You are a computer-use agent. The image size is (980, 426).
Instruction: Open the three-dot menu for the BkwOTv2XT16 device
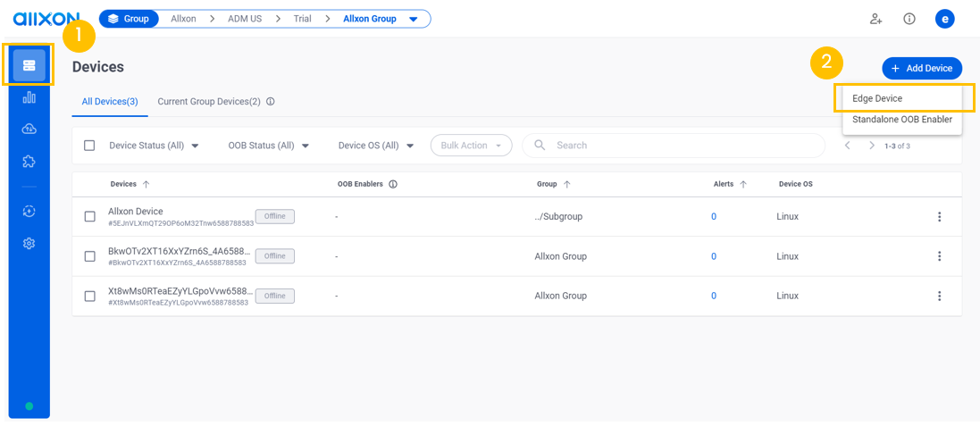click(939, 256)
